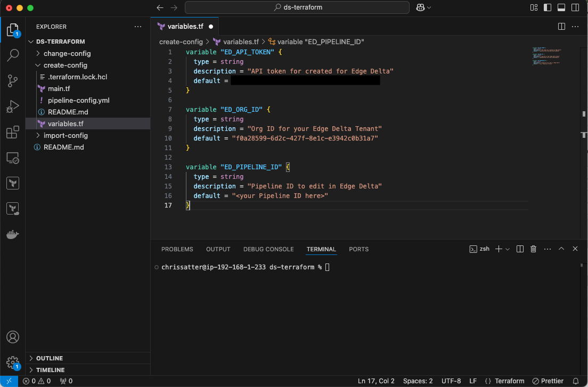
Task: Click the Manage gear icon
Action: pyautogui.click(x=13, y=362)
